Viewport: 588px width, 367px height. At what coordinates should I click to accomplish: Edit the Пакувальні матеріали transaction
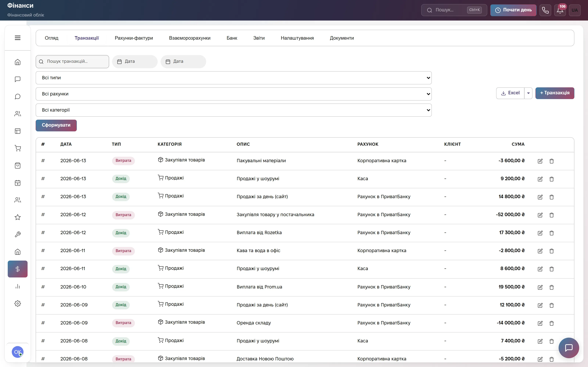[x=540, y=161]
